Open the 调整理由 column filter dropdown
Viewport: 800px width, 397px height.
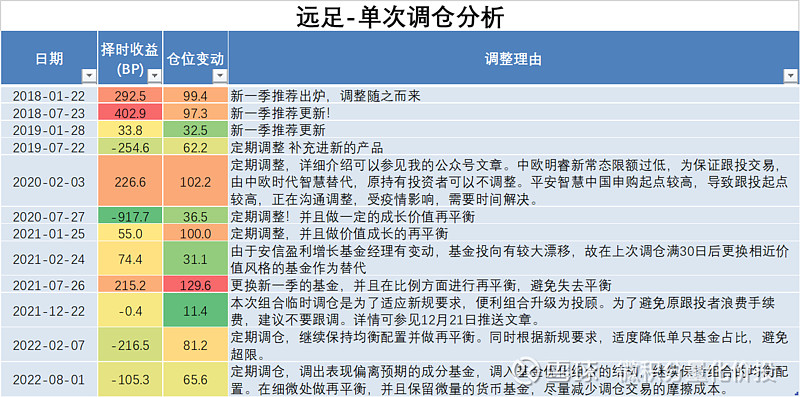point(790,77)
